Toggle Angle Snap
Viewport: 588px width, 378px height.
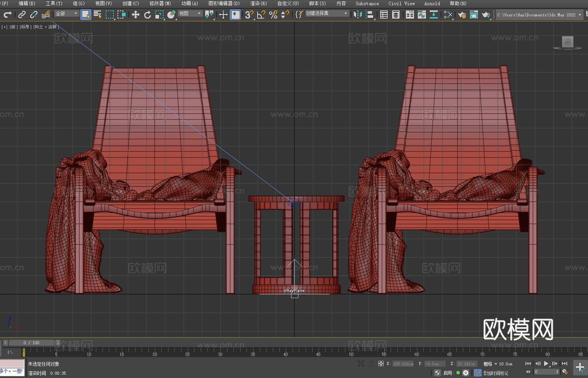point(261,15)
